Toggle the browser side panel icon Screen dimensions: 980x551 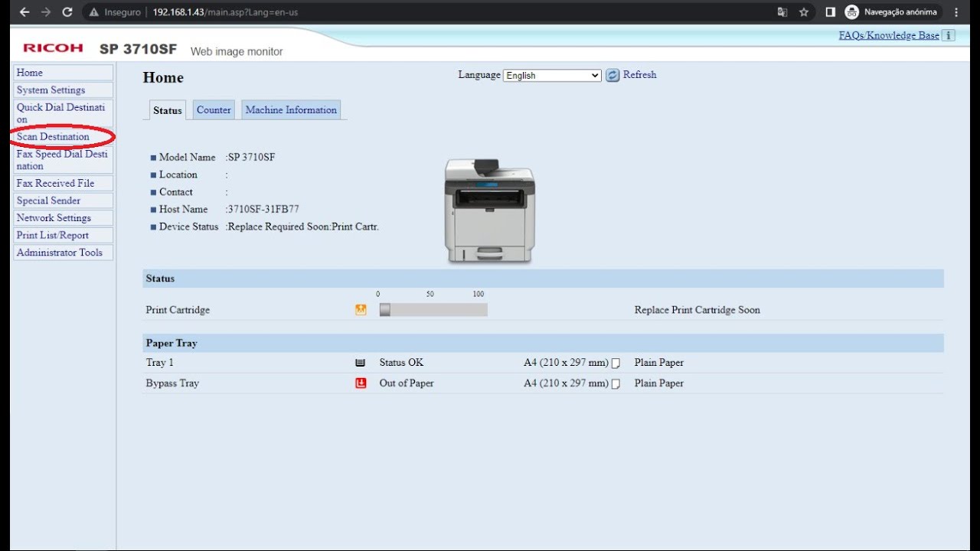[x=830, y=12]
